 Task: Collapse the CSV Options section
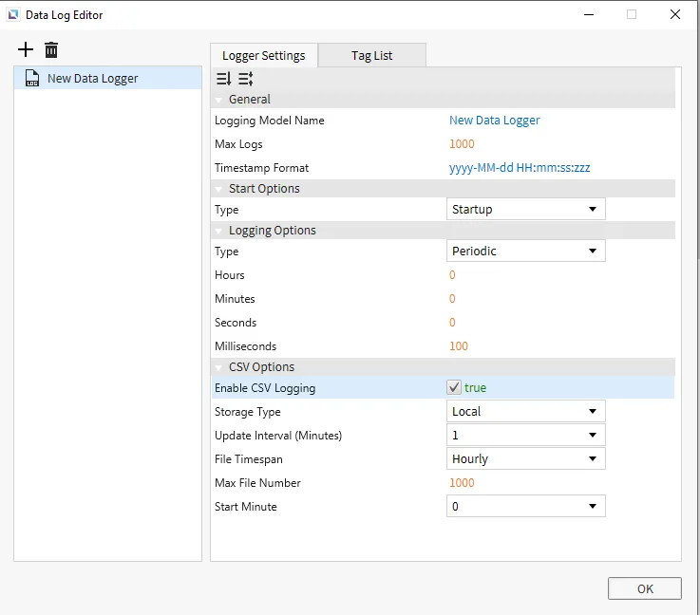click(x=219, y=367)
